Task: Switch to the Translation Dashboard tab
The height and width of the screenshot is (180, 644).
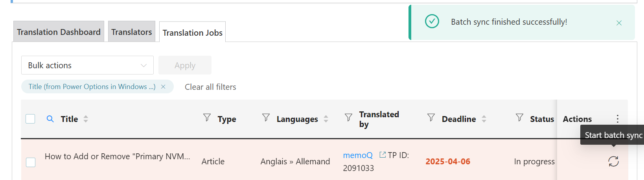Action: [59, 32]
